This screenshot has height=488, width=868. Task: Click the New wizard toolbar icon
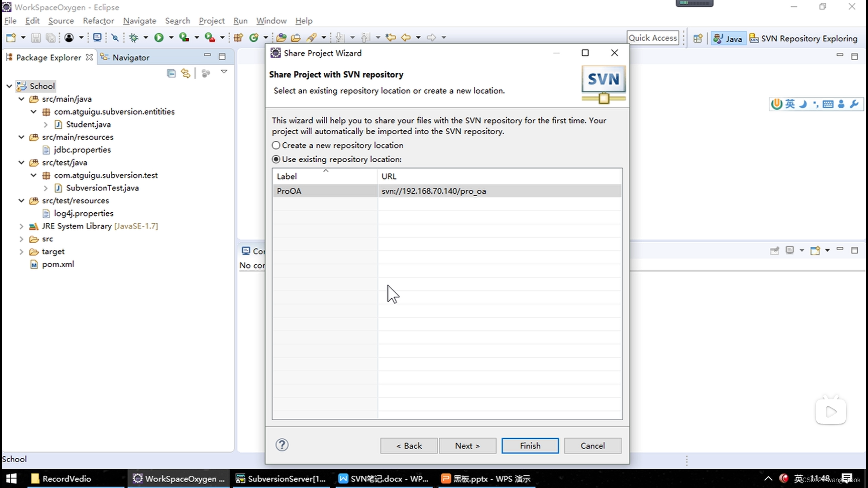click(x=11, y=38)
